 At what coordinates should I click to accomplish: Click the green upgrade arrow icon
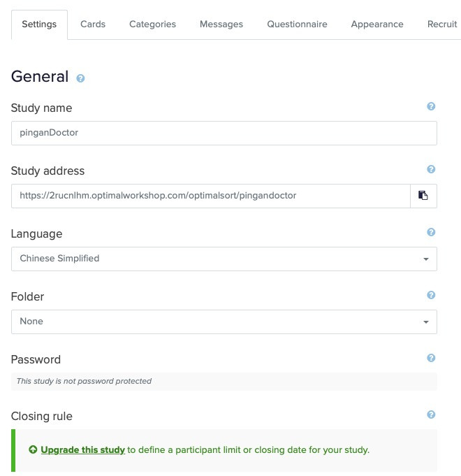click(33, 449)
